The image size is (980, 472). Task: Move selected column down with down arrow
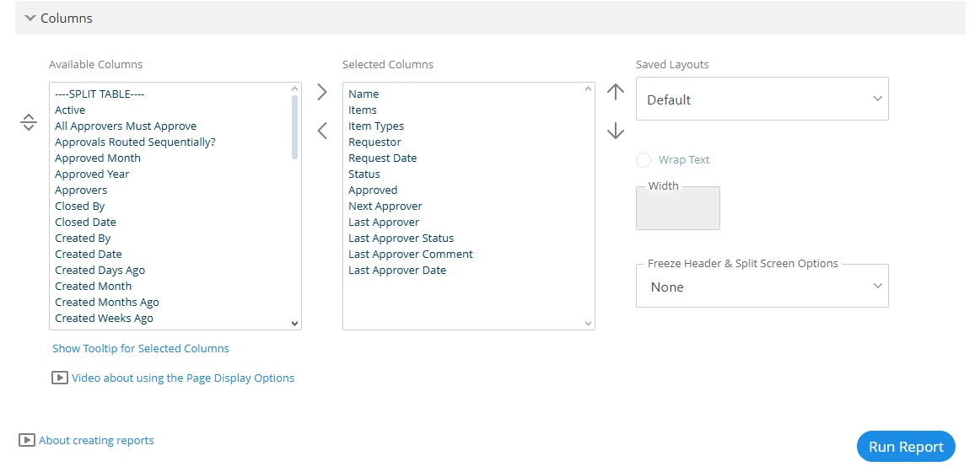point(616,131)
